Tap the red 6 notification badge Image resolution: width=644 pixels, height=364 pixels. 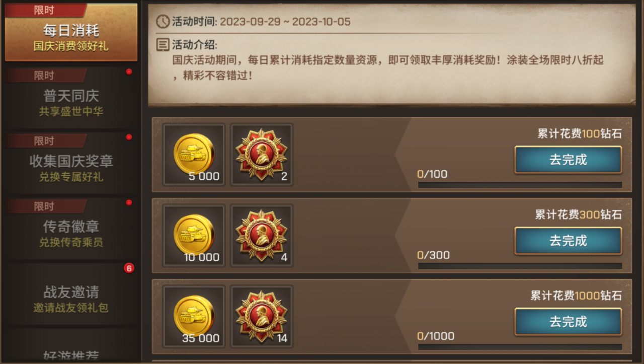click(x=129, y=268)
